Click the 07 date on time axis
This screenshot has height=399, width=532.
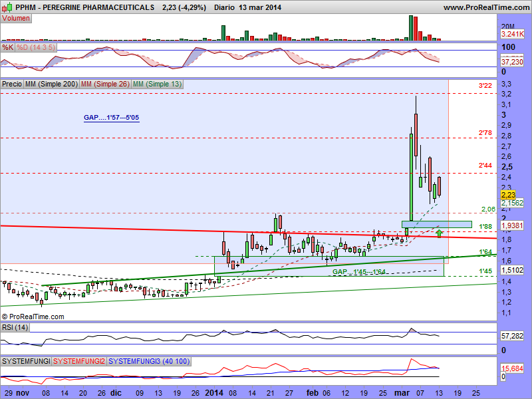[420, 393]
